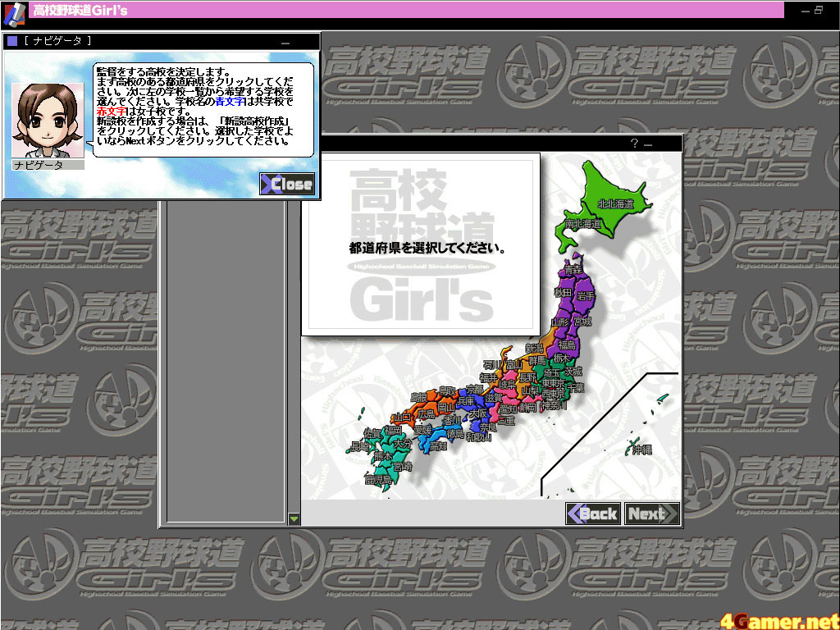Select 北北海道 on the map

coord(615,203)
